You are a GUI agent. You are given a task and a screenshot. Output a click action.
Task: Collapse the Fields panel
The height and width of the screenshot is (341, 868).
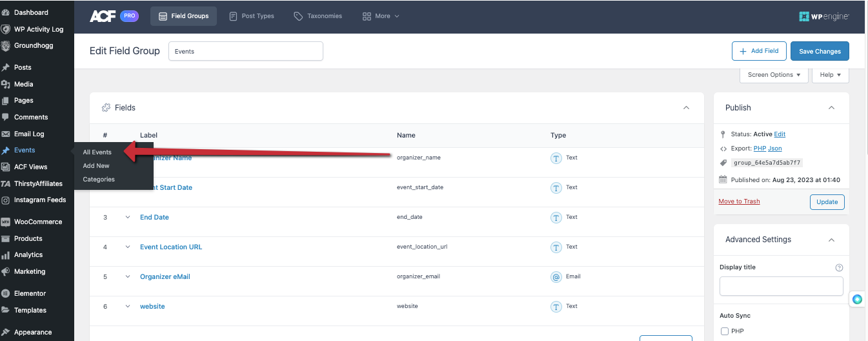point(686,108)
